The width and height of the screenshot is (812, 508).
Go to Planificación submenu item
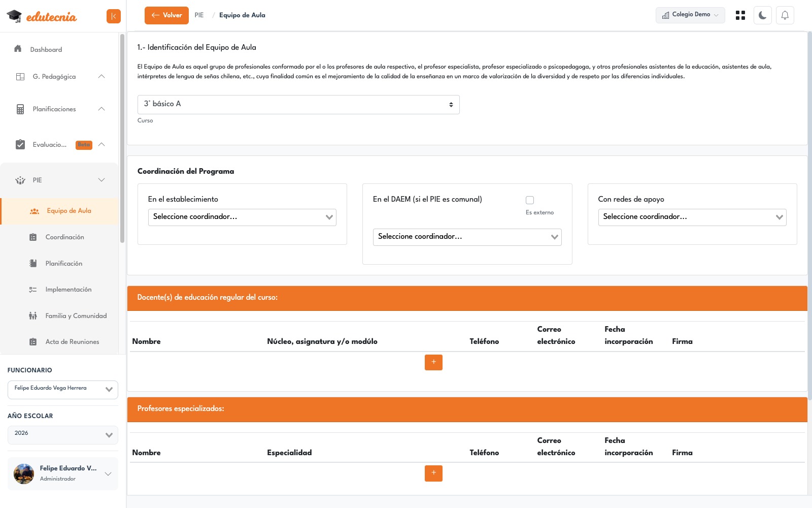coord(60,264)
